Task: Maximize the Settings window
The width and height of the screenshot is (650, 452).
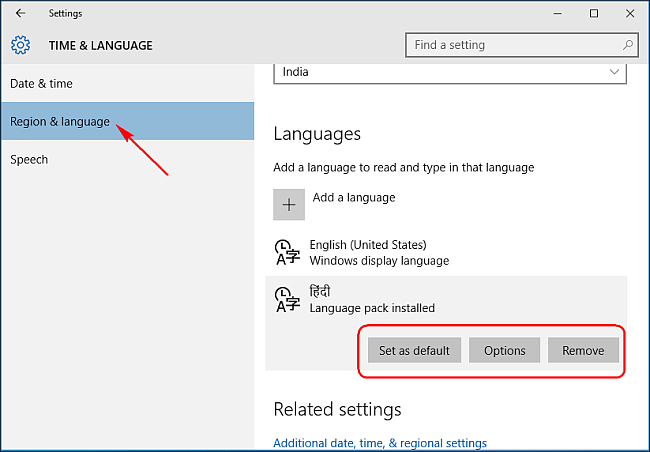Action: pyautogui.click(x=594, y=14)
